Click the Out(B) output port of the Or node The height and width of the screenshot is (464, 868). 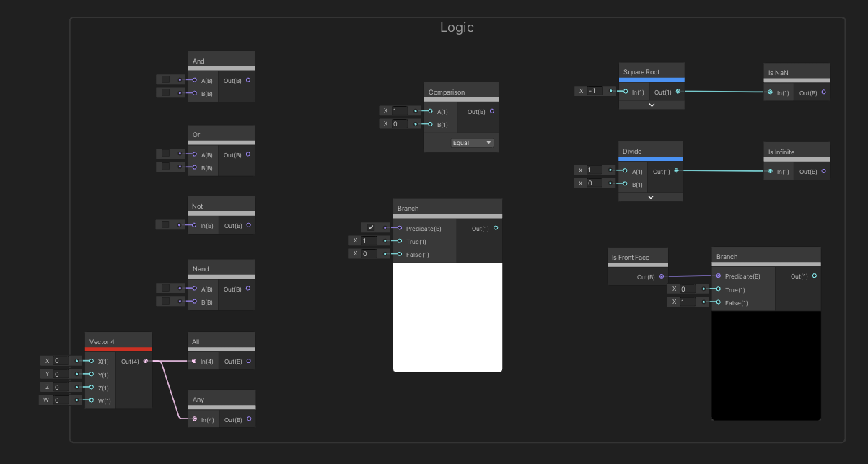click(x=247, y=154)
